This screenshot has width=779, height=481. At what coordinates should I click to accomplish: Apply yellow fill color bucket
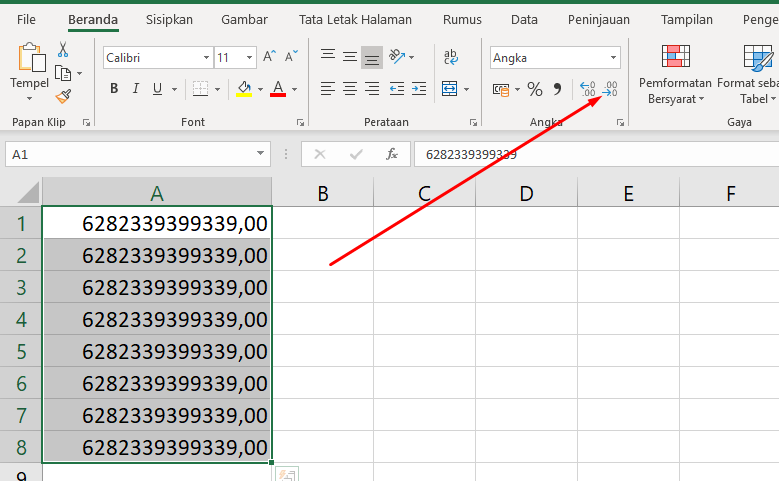tap(244, 89)
